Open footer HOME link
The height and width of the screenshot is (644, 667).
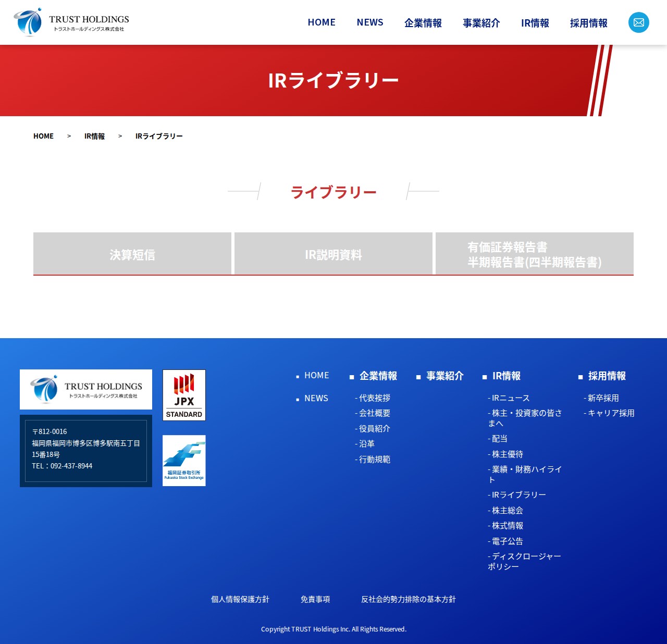[316, 375]
